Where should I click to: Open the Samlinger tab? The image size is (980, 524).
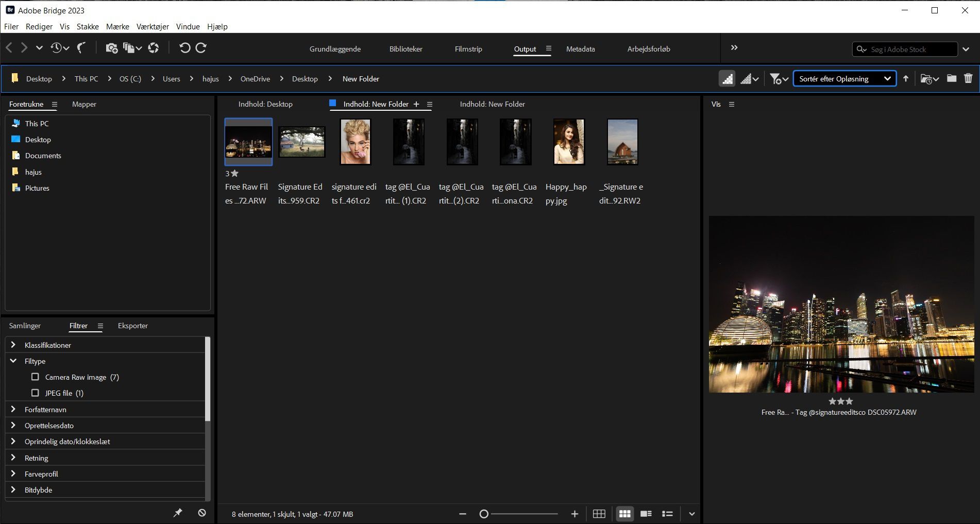coord(25,326)
